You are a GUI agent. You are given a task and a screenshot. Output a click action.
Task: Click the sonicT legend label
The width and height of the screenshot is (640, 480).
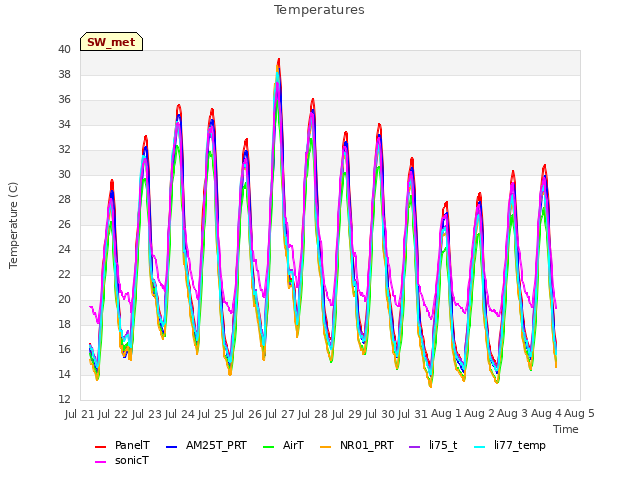132,460
